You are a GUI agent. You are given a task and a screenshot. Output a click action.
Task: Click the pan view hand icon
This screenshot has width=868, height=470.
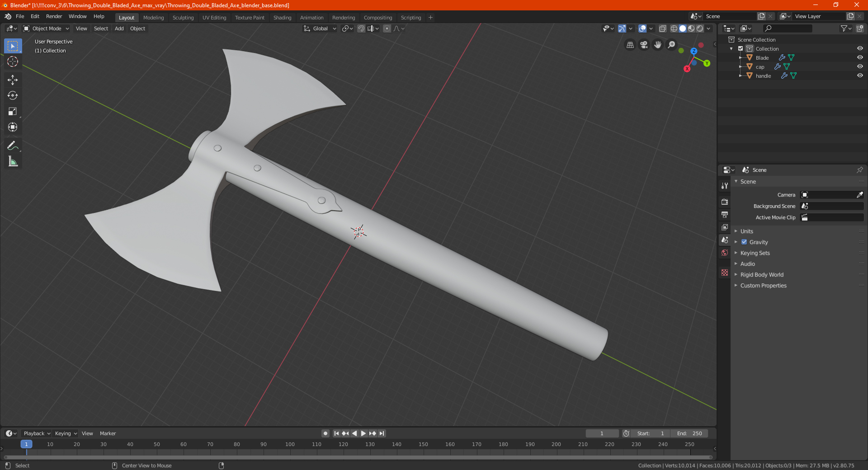point(658,45)
